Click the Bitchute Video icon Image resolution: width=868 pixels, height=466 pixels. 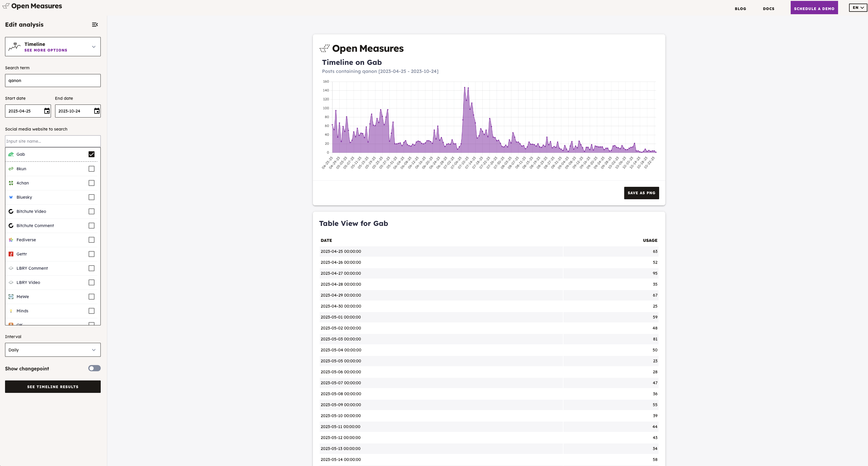pyautogui.click(x=11, y=211)
